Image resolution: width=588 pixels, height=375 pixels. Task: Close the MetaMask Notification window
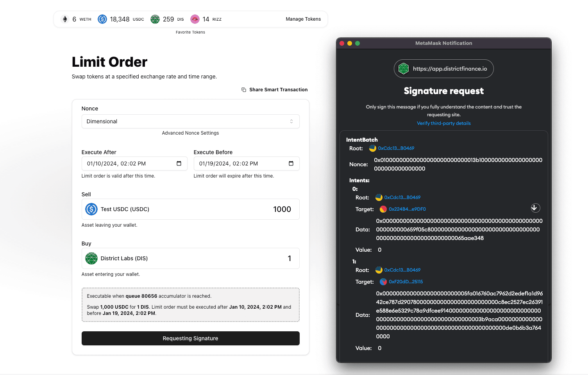tap(342, 43)
